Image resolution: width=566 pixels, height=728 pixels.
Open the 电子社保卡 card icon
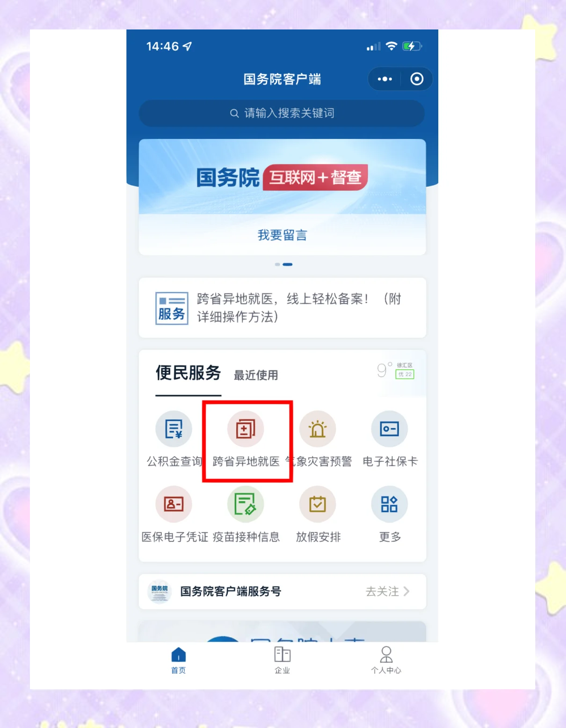pos(390,429)
